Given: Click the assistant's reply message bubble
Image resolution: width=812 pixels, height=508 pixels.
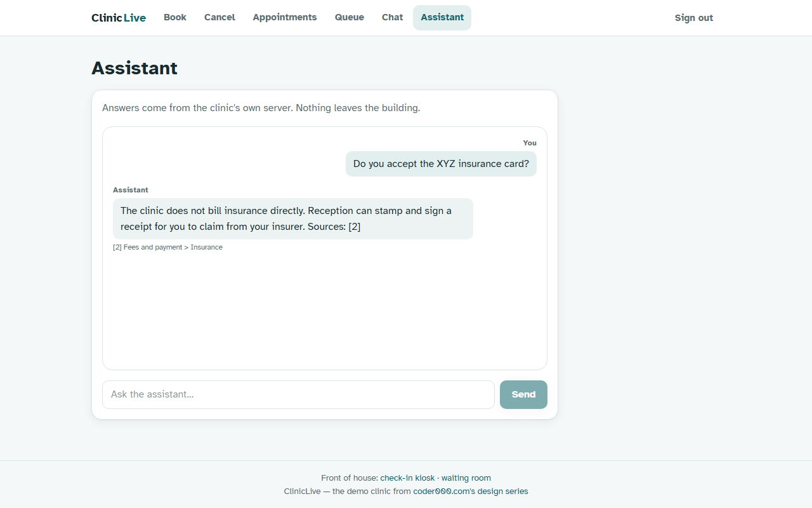Looking at the screenshot, I should coord(293,218).
